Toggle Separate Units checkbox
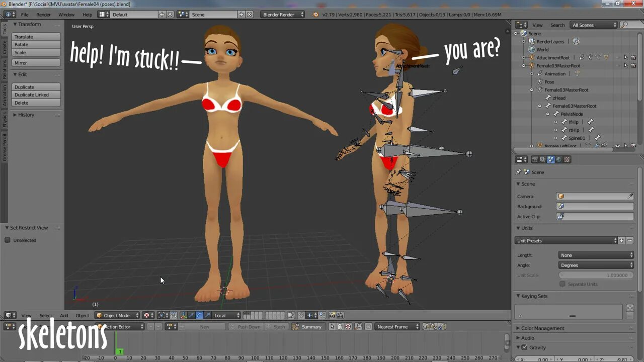Viewport: 644px width, 362px height. click(562, 284)
